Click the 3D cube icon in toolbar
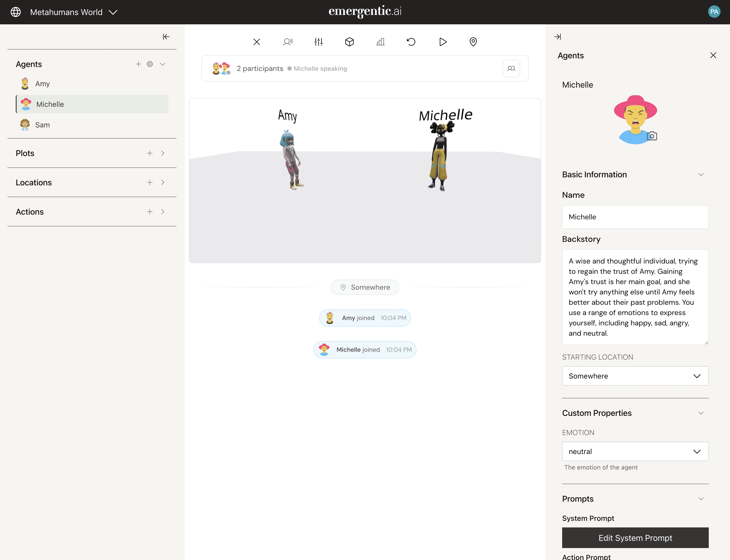 (349, 42)
